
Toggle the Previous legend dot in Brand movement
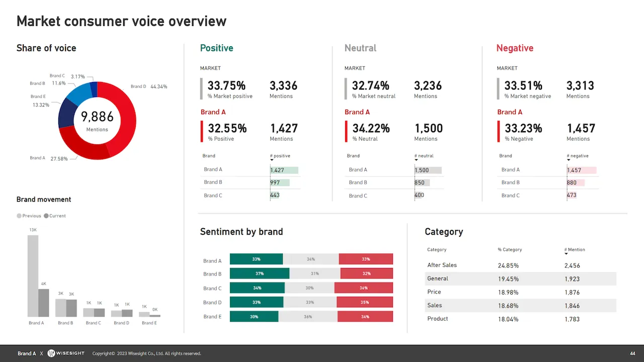coord(19,216)
